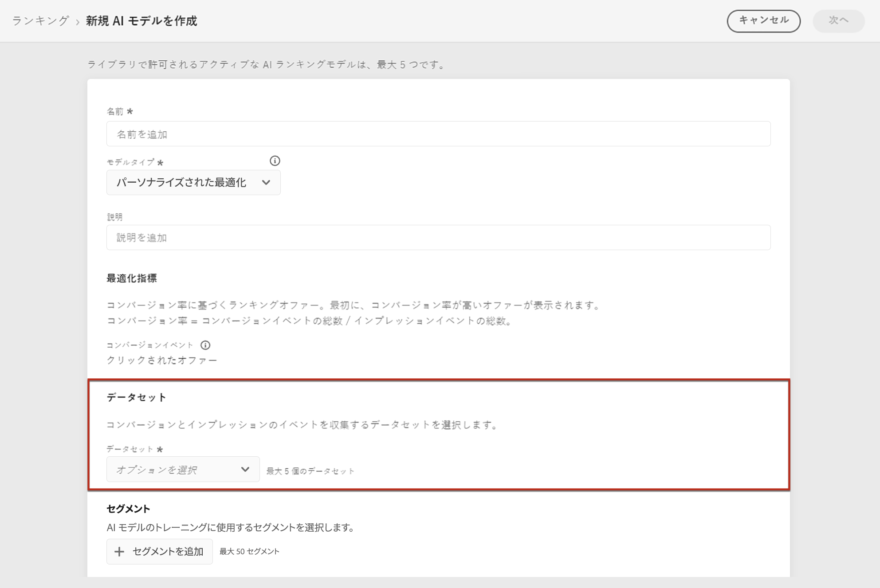Viewport: 880px width, 588px height.
Task: Click plus icon in セグメントを追加 button
Action: coord(119,552)
